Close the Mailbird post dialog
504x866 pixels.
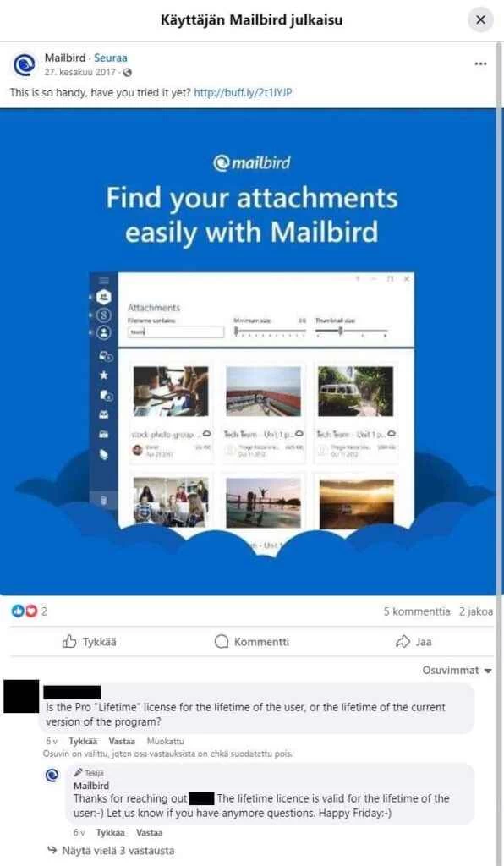pos(480,20)
